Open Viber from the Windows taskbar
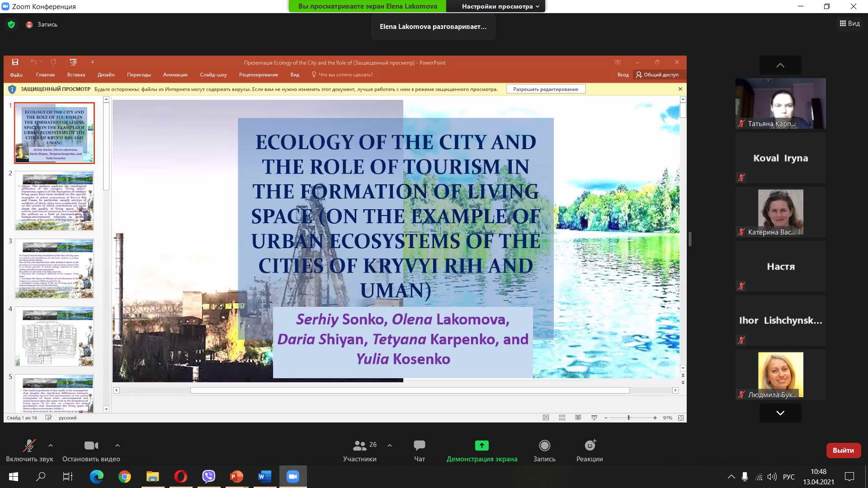 coord(208,476)
